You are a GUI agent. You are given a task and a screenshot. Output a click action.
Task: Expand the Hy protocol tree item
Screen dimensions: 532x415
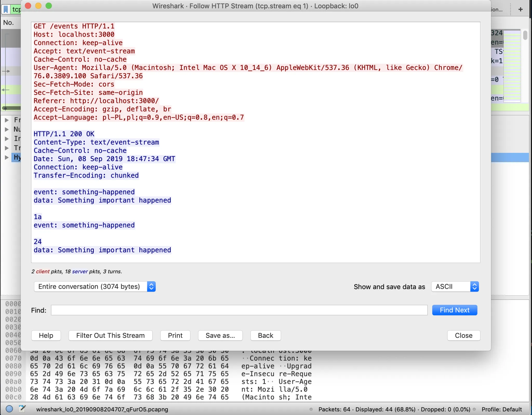point(7,157)
